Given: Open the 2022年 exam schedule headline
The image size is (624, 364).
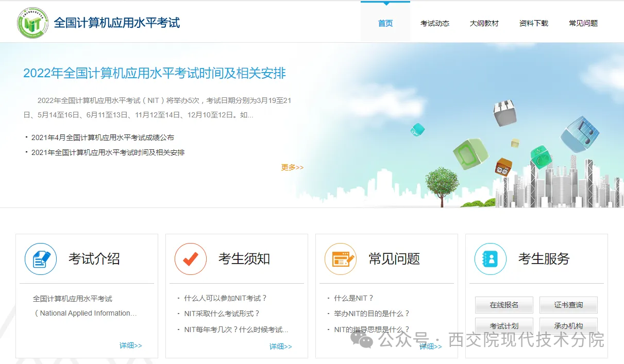Looking at the screenshot, I should pyautogui.click(x=155, y=73).
